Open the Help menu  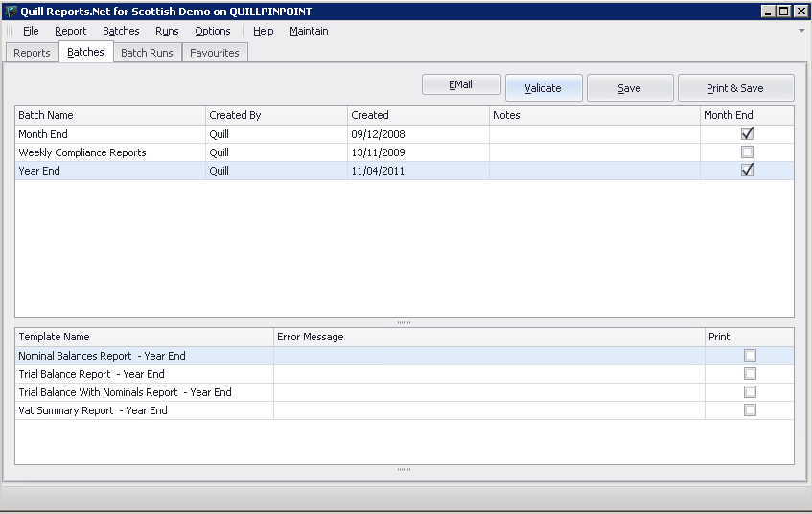[263, 31]
